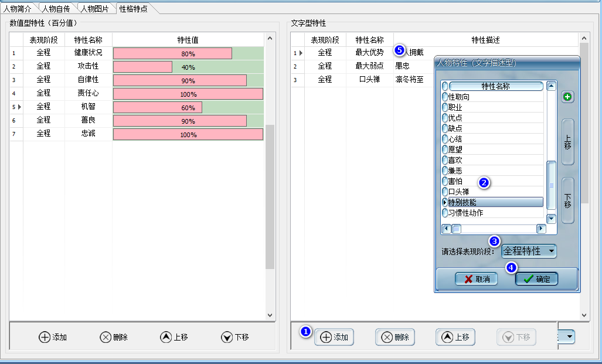Switch to the 人物简介 tab
This screenshot has height=364, width=602.
(x=18, y=8)
